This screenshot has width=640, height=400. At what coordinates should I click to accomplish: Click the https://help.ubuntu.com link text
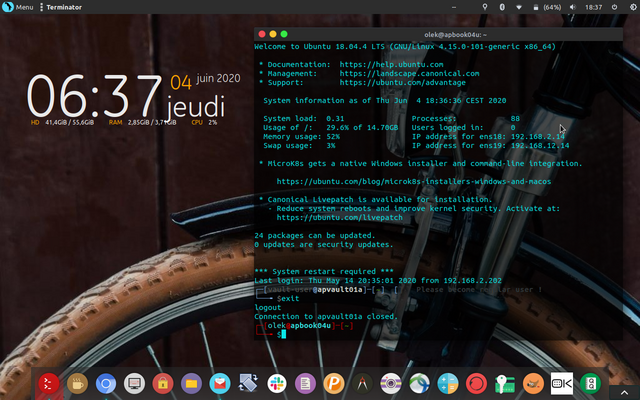coord(391,64)
